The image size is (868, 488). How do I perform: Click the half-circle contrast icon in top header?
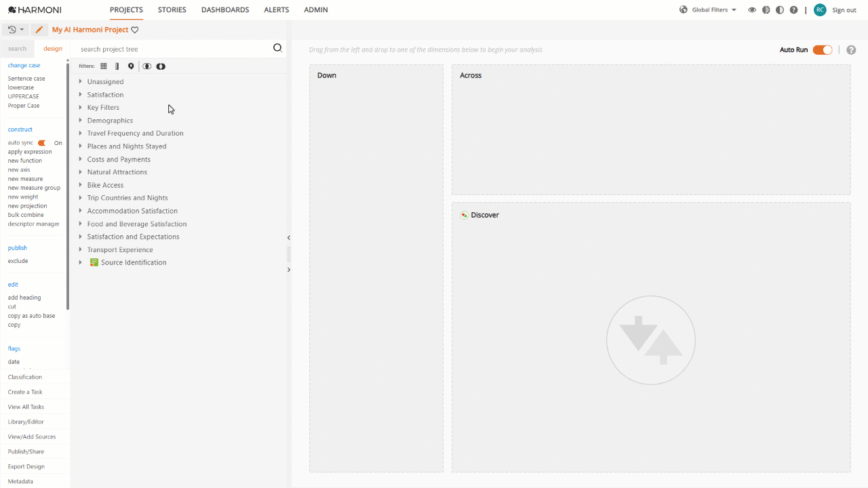(x=780, y=9)
